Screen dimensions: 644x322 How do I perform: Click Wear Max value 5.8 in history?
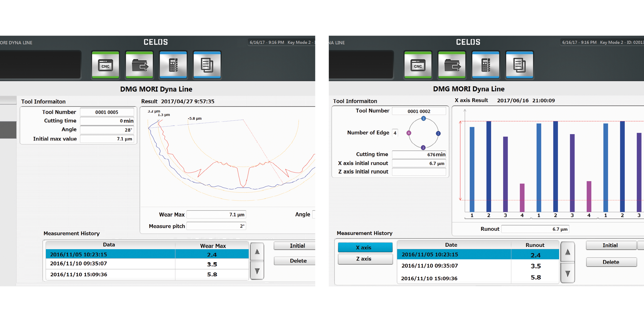[212, 274]
